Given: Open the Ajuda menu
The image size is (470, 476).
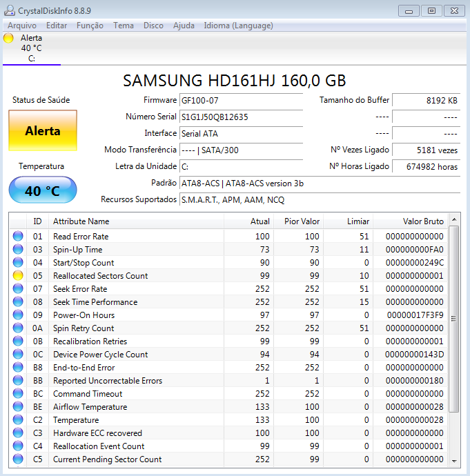Looking at the screenshot, I should 184,26.
